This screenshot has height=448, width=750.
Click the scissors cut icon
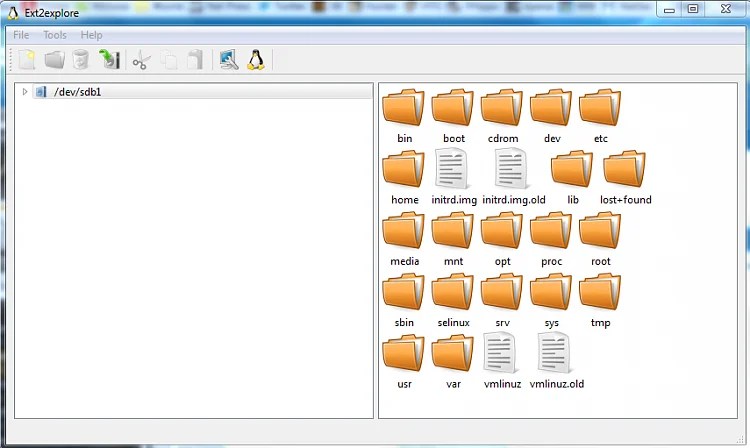(142, 61)
